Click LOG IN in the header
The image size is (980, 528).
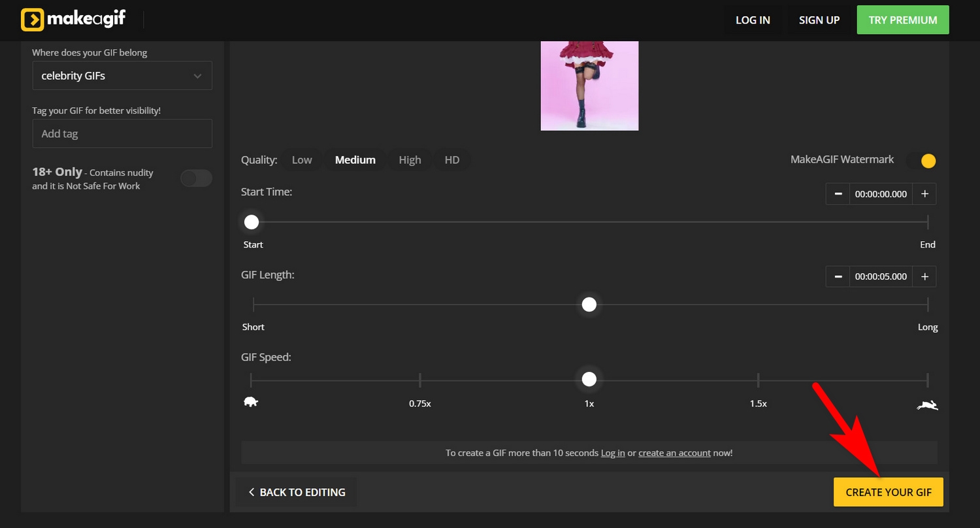tap(753, 20)
